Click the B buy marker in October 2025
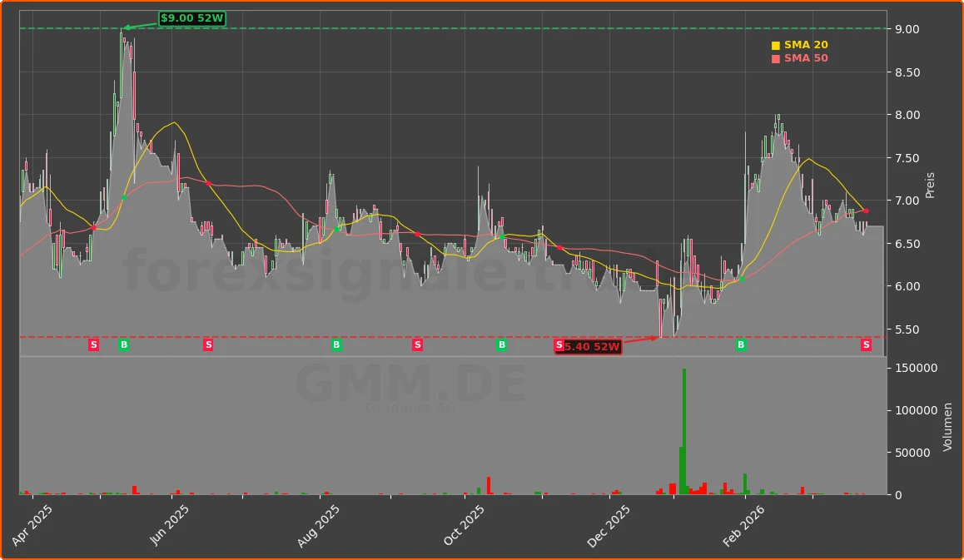Image resolution: width=964 pixels, height=560 pixels. pyautogui.click(x=502, y=344)
